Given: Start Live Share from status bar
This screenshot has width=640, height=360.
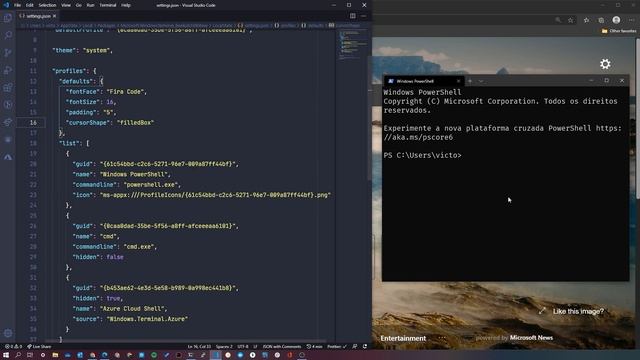Looking at the screenshot, I should [x=39, y=347].
